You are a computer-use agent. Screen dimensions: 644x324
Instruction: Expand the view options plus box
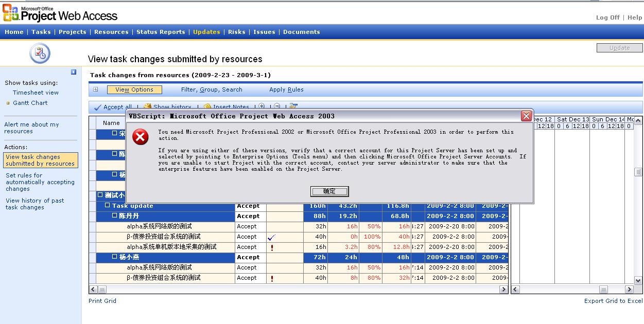point(95,89)
